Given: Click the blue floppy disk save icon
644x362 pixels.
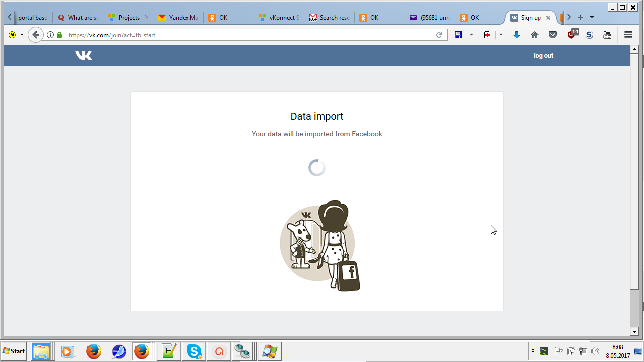Looking at the screenshot, I should [458, 35].
